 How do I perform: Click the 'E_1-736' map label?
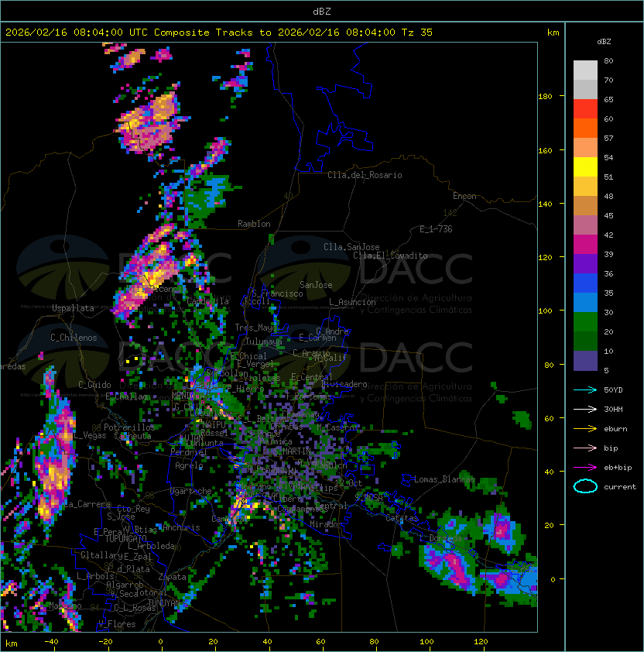point(436,229)
